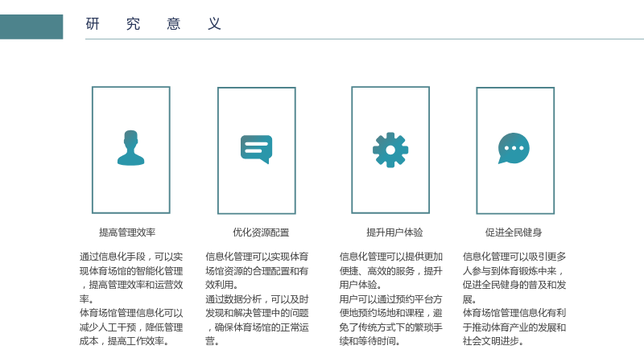The width and height of the screenshot is (644, 362).
Task: Click paragraph 信息化管理可以吸引更多人
Action: (514, 278)
